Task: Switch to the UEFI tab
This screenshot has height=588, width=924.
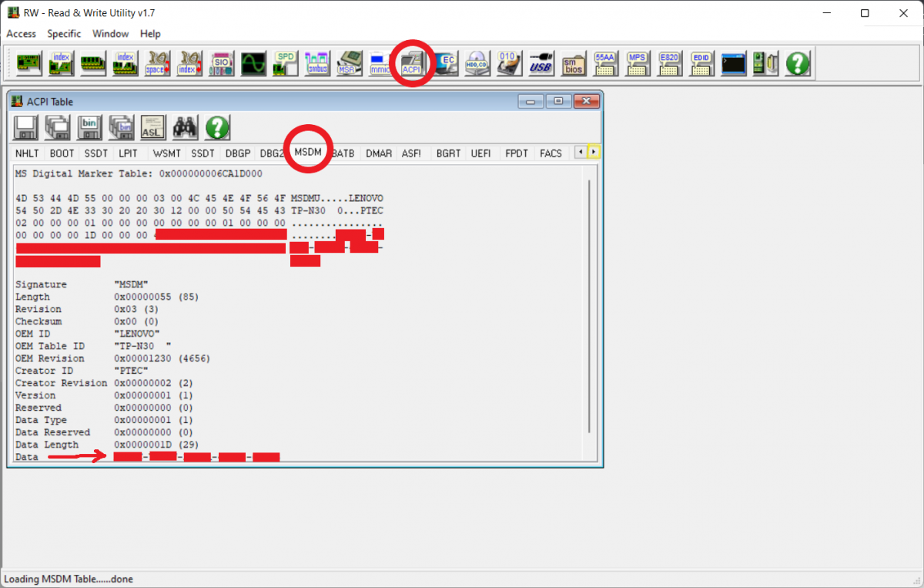Action: [x=480, y=153]
